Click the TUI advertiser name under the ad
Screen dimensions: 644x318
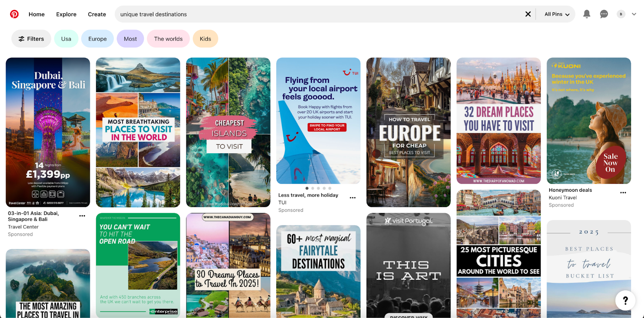[283, 203]
